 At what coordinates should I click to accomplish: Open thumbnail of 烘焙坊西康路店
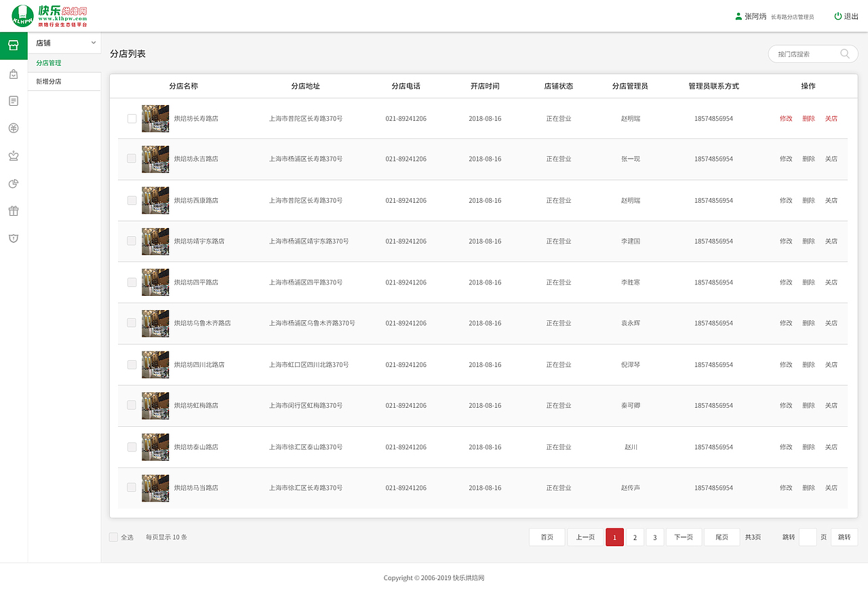tap(155, 200)
